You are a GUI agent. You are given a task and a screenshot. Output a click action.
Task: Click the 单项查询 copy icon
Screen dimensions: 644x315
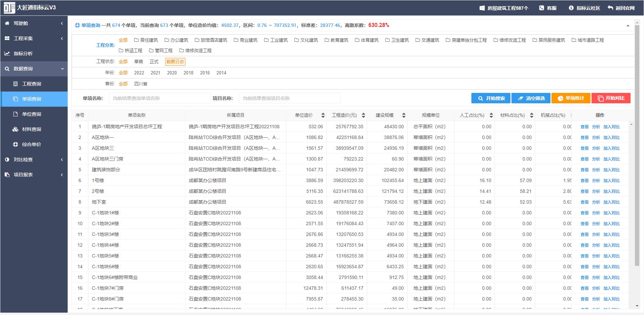click(15, 99)
